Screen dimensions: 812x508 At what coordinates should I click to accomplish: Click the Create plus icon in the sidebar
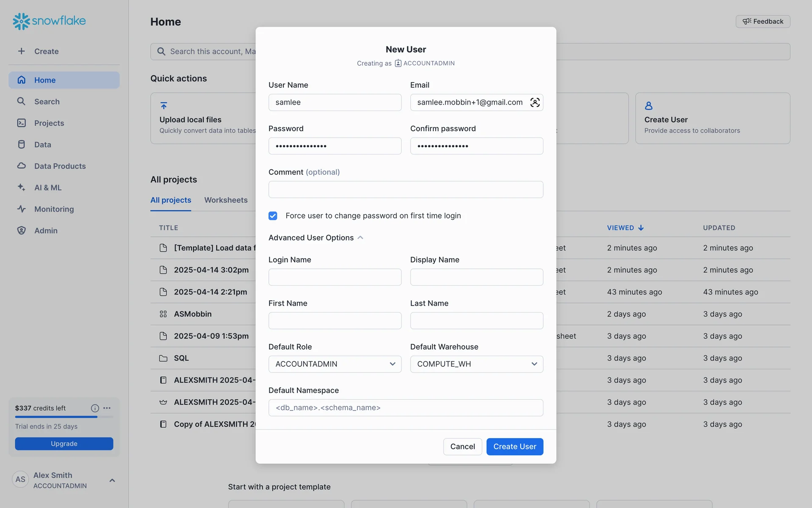[22, 51]
